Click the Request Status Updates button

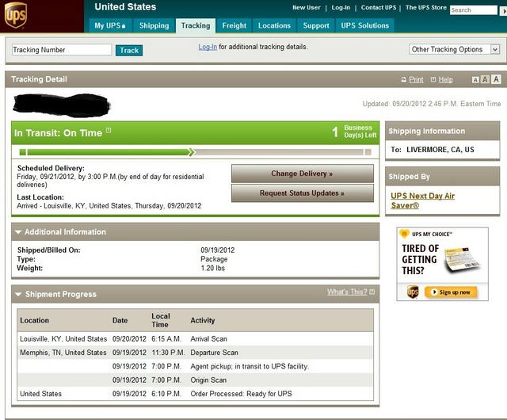[x=303, y=193]
